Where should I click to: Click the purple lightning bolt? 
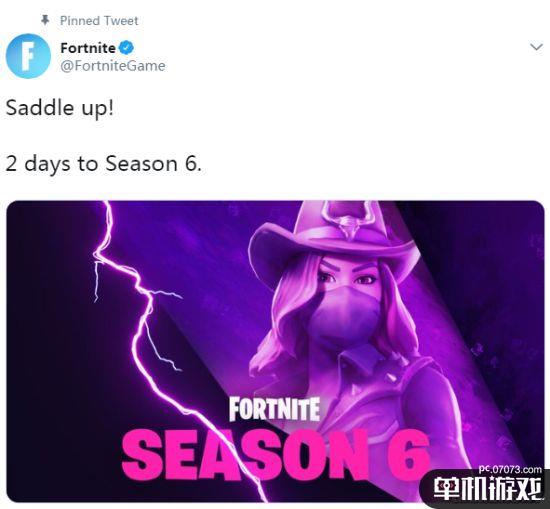[151, 333]
